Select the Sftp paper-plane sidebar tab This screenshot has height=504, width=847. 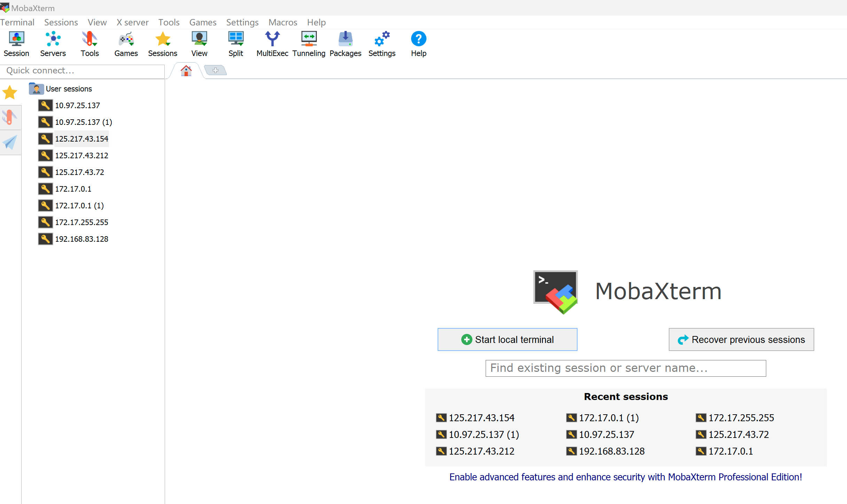click(x=10, y=142)
